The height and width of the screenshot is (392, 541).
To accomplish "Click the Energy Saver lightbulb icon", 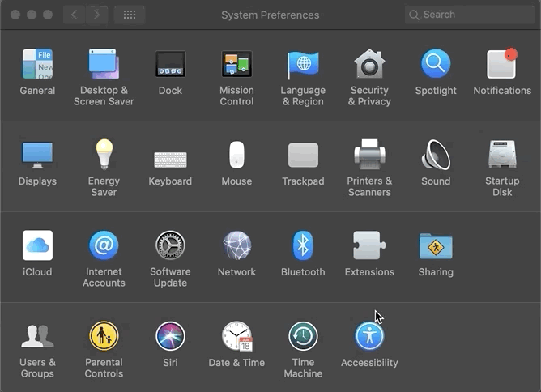I will (104, 156).
